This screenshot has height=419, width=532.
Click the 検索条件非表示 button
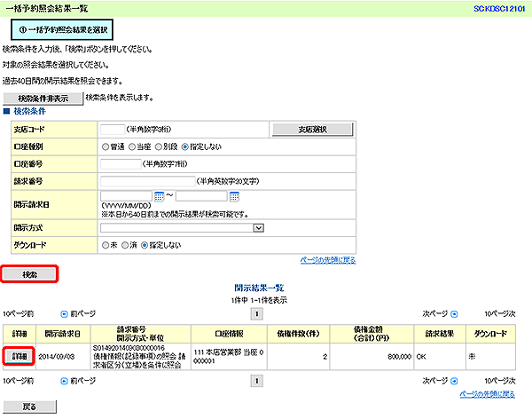pyautogui.click(x=43, y=99)
